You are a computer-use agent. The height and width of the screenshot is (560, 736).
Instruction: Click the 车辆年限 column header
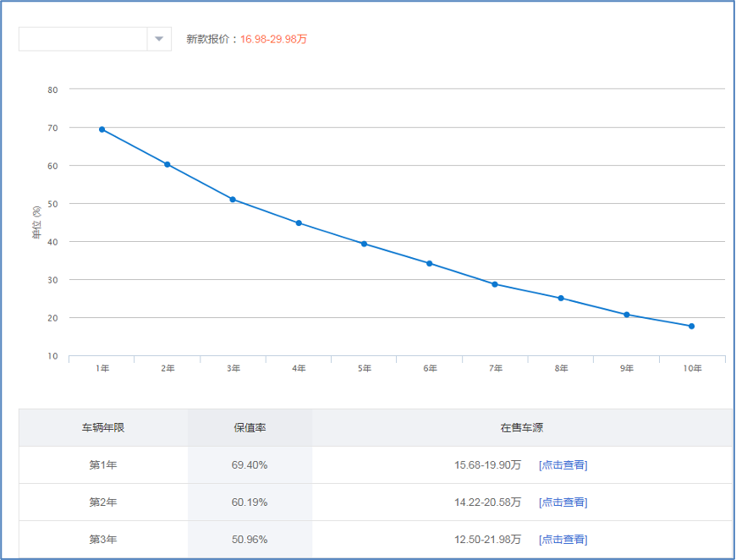pos(103,428)
